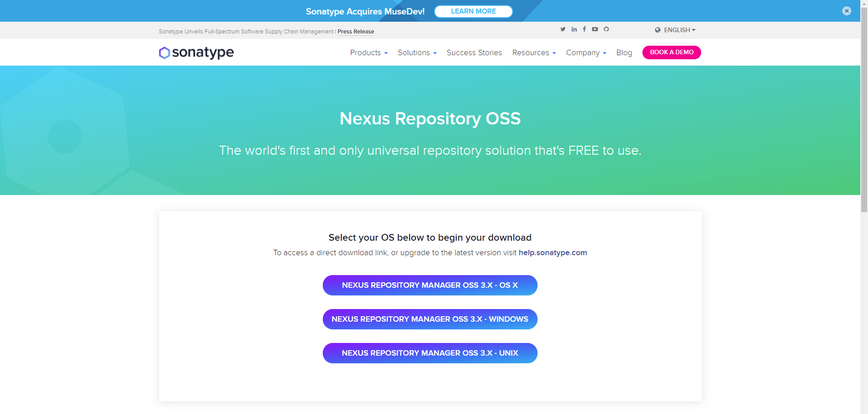
Task: Open Sonatype's Facebook page
Action: tap(584, 29)
